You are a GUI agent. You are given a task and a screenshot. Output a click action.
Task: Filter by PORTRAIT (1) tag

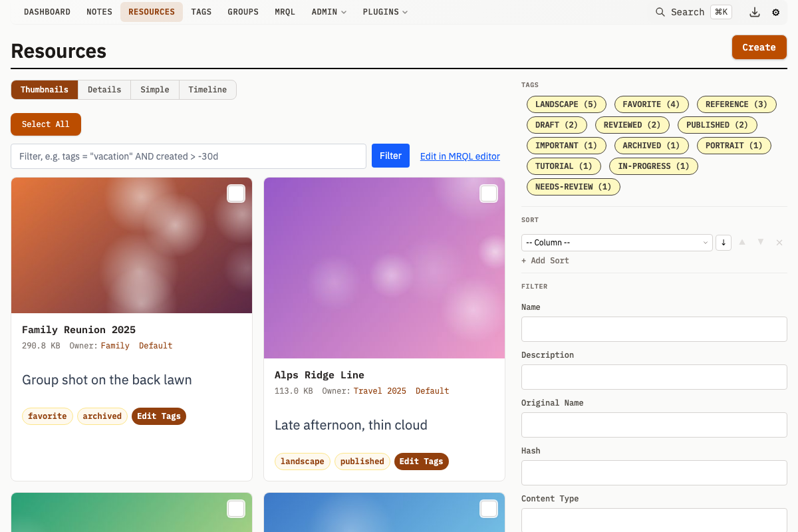(734, 146)
